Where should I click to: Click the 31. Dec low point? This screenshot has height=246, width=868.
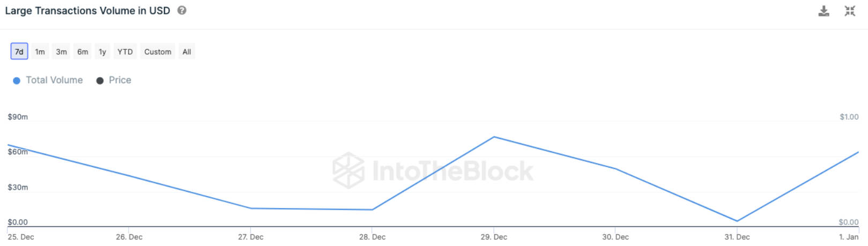737,221
